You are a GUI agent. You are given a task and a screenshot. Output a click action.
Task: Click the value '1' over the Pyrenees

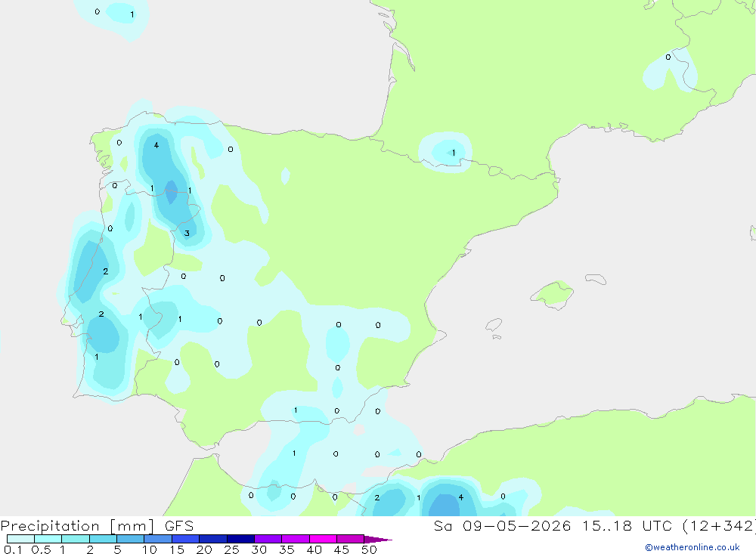pyautogui.click(x=453, y=153)
